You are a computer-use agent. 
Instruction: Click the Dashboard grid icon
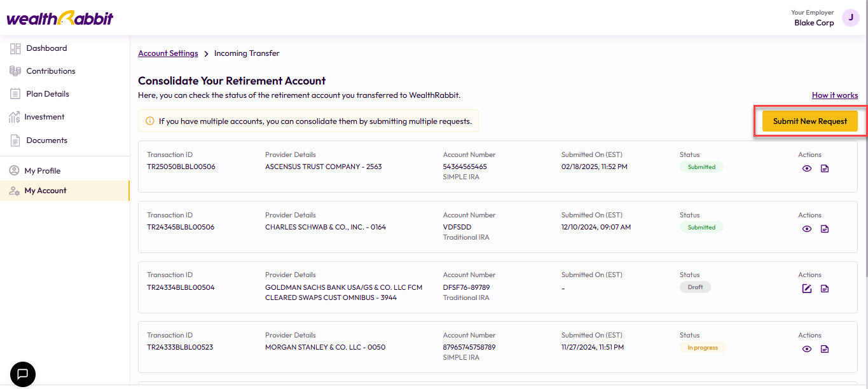(15, 48)
